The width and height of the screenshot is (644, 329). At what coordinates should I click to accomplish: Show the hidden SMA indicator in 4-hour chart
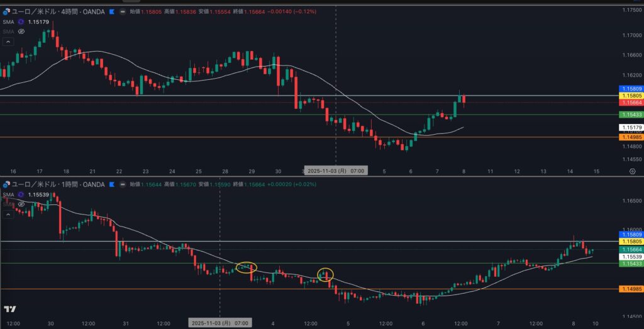tap(21, 31)
